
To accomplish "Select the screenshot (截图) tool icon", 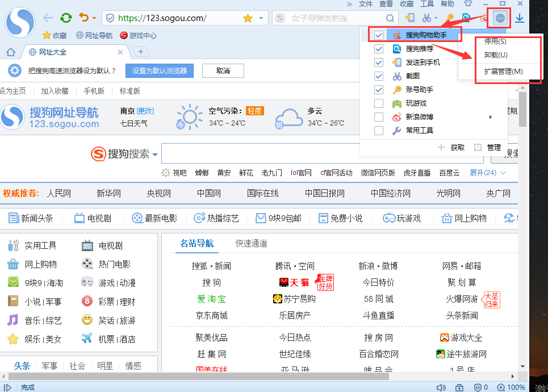I will click(398, 76).
